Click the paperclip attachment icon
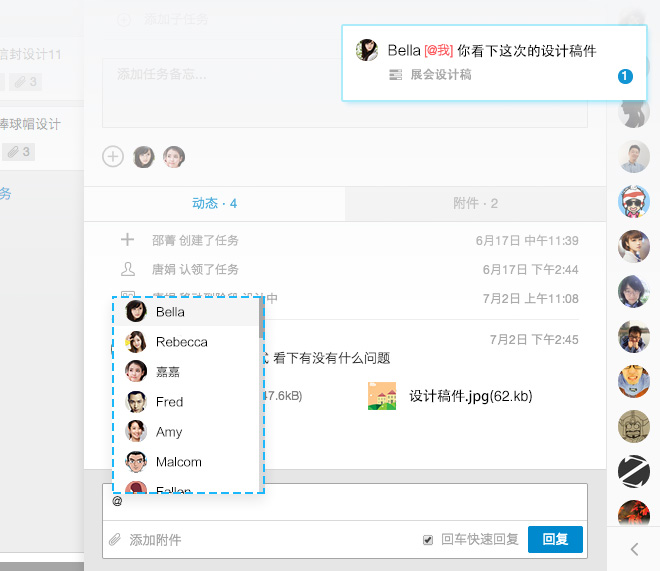660x571 pixels. point(115,540)
